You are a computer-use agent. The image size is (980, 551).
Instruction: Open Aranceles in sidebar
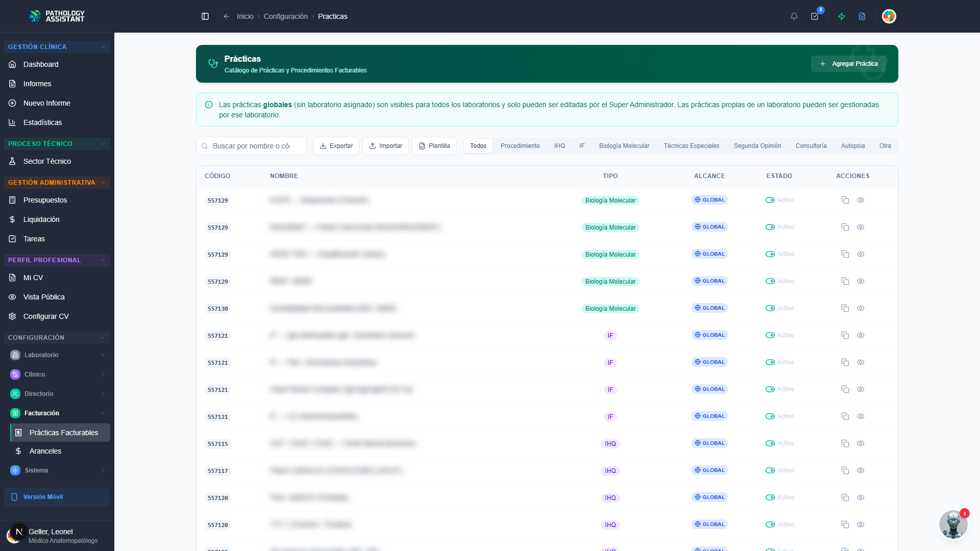point(60,451)
